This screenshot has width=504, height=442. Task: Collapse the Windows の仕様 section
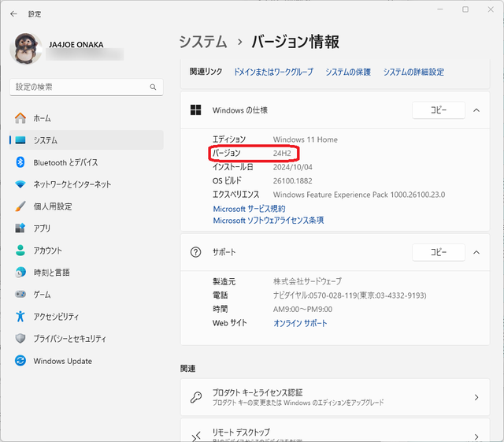[476, 110]
